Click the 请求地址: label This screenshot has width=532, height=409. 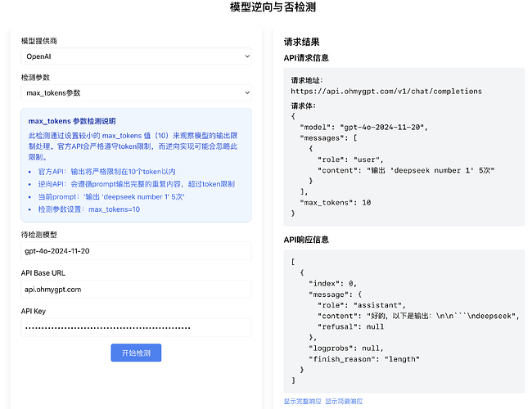[307, 80]
